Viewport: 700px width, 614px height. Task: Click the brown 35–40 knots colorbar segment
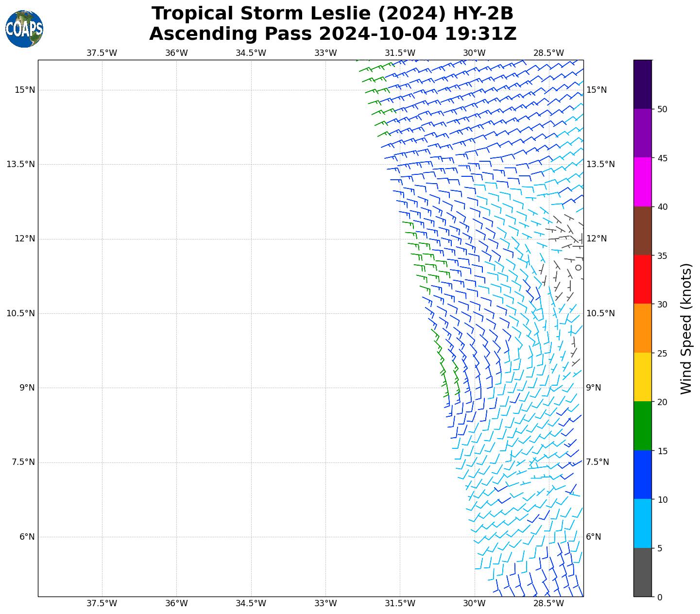tap(642, 231)
